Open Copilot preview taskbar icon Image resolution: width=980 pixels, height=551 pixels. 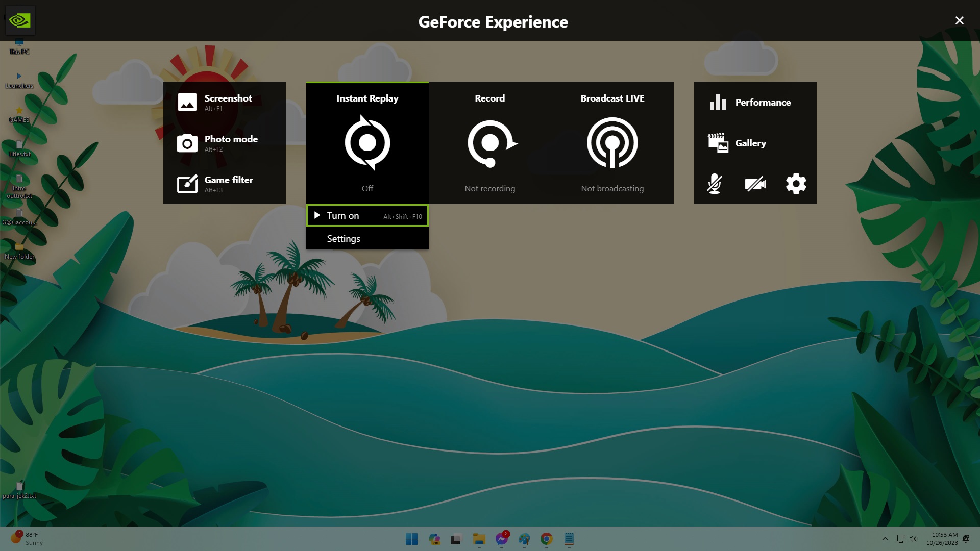434,539
